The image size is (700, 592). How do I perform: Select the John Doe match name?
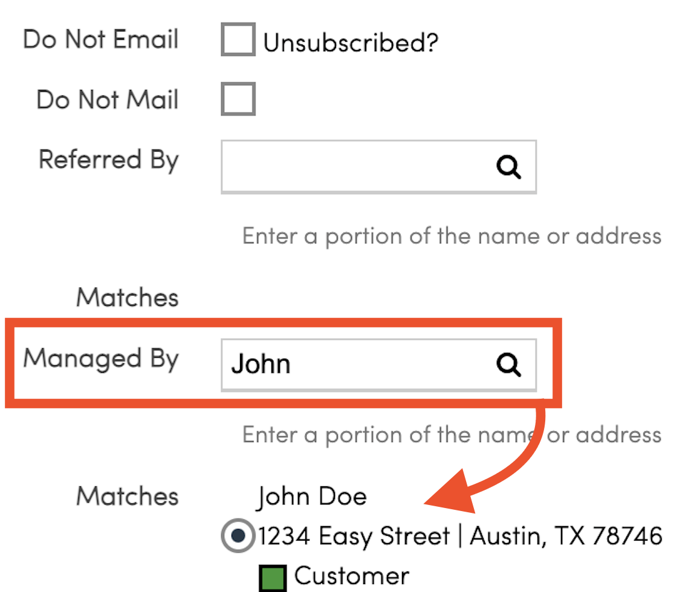coord(311,497)
